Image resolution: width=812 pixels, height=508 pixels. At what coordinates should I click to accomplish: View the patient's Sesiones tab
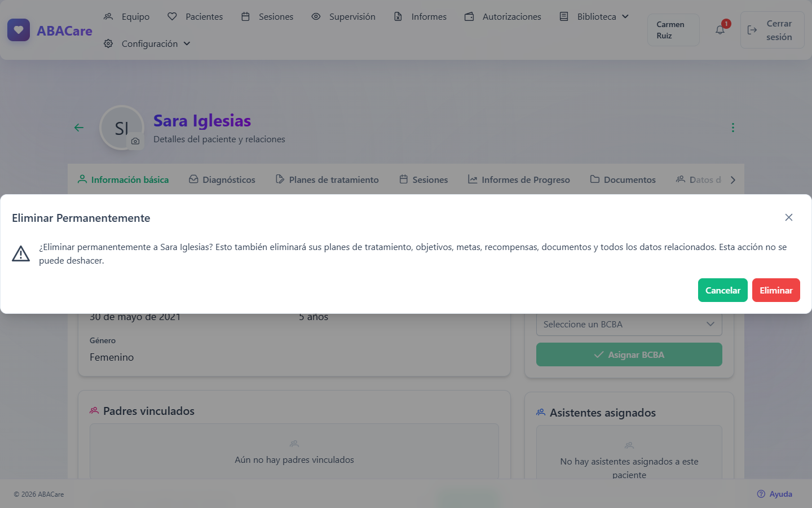pos(423,179)
